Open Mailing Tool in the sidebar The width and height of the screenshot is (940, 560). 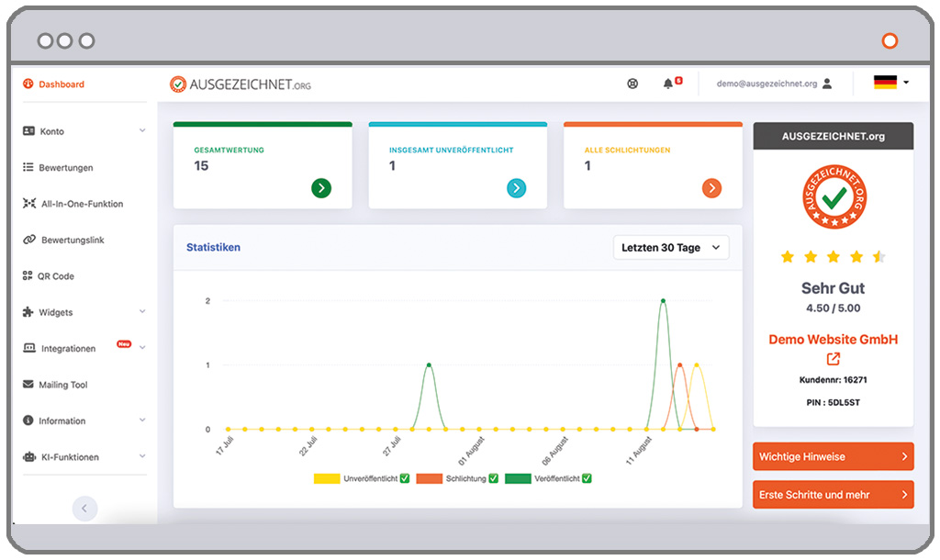[x=62, y=385]
